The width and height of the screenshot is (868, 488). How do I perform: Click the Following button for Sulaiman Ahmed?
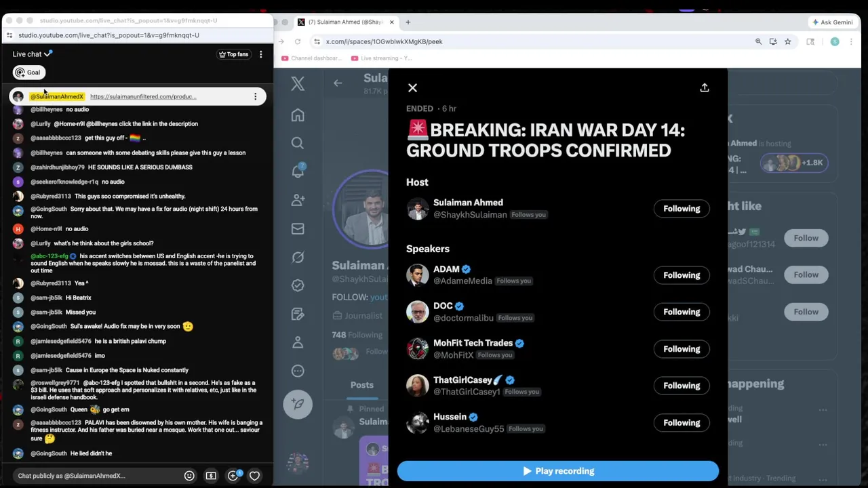click(x=682, y=209)
